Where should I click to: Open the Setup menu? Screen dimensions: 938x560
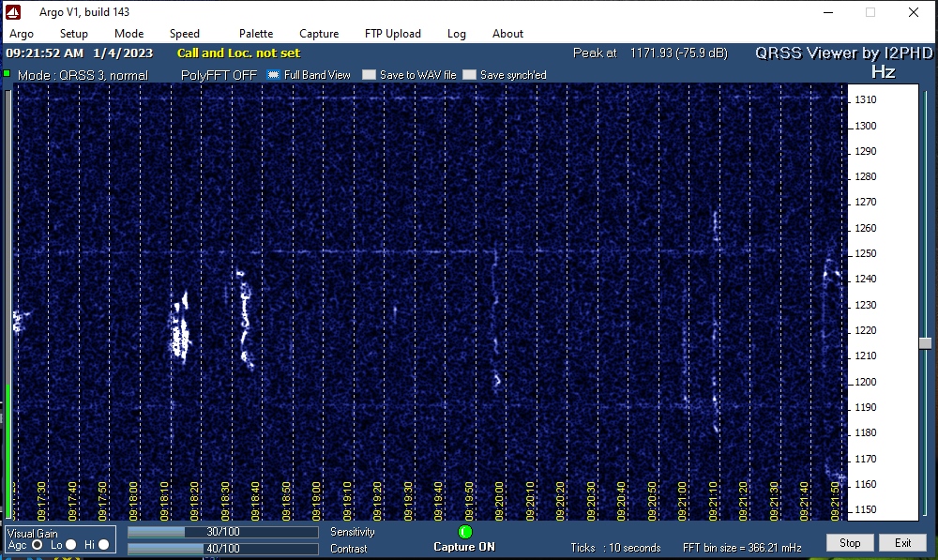[73, 34]
